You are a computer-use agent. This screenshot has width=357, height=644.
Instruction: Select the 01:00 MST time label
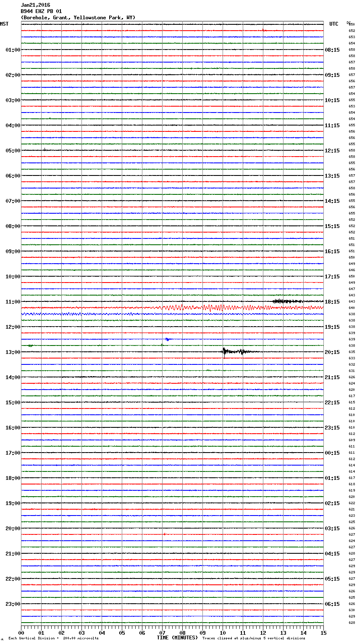(x=13, y=50)
